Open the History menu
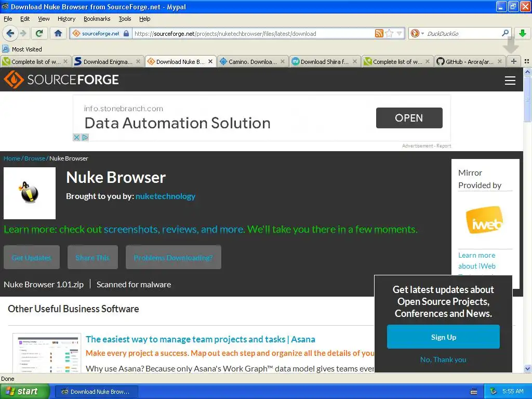Image resolution: width=532 pixels, height=399 pixels. pyautogui.click(x=66, y=19)
